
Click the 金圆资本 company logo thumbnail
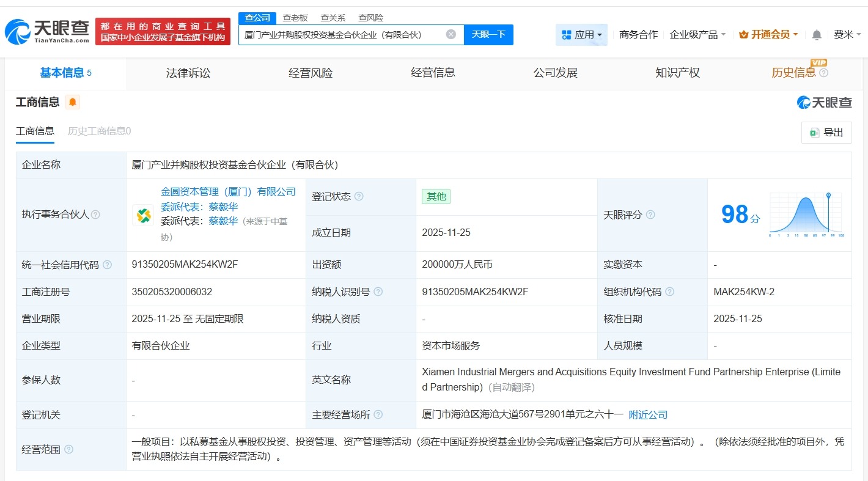143,216
